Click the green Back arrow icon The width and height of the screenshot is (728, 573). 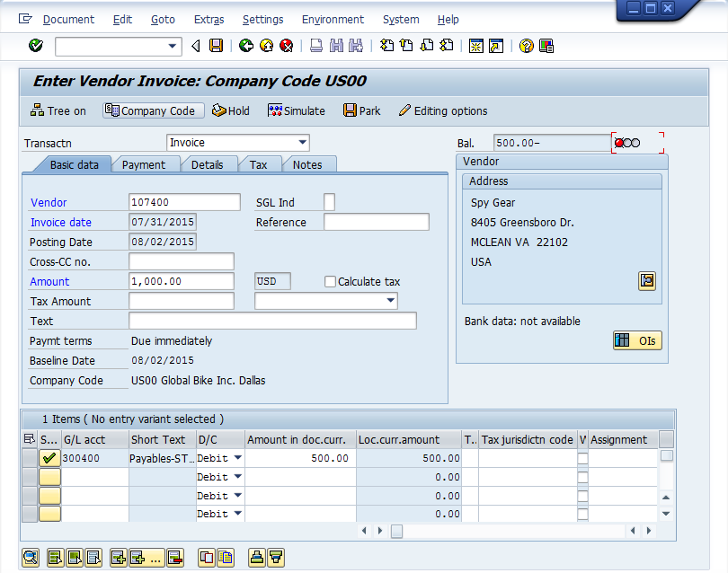click(246, 46)
